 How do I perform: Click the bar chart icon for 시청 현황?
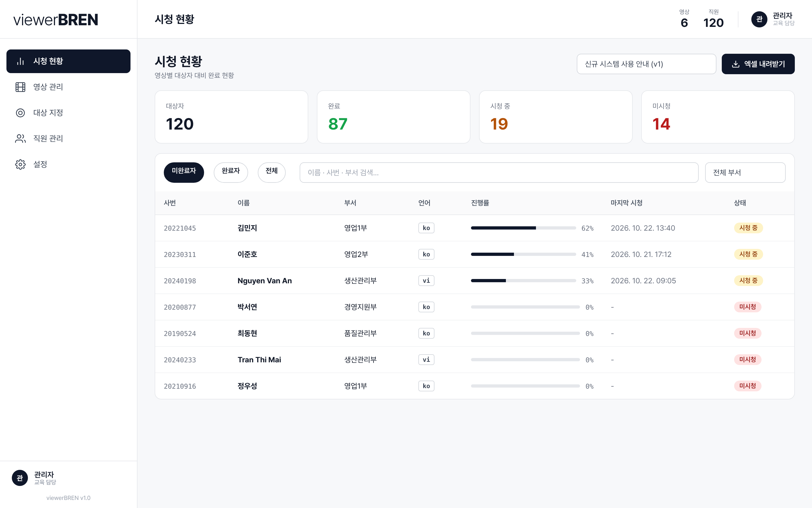tap(20, 61)
